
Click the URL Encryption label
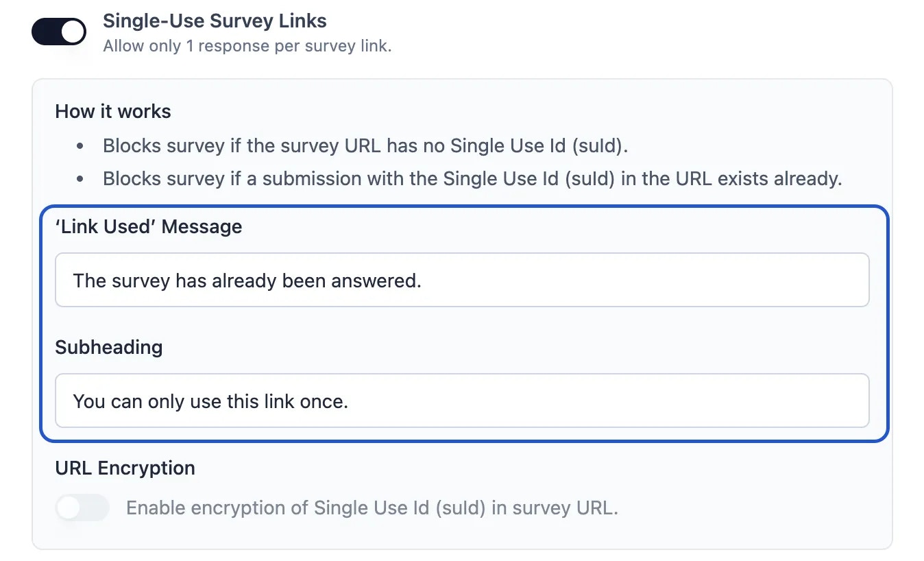(x=125, y=468)
